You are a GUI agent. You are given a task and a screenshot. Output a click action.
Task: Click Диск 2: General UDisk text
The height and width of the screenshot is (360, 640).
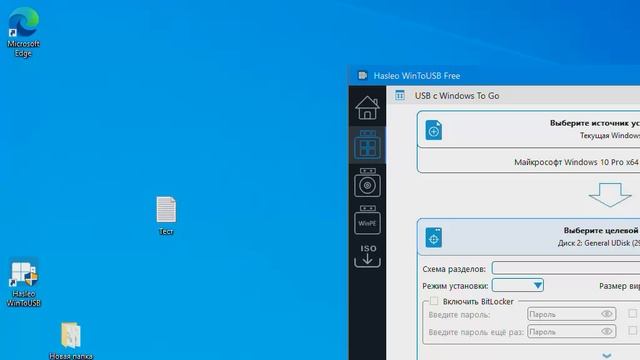598,243
